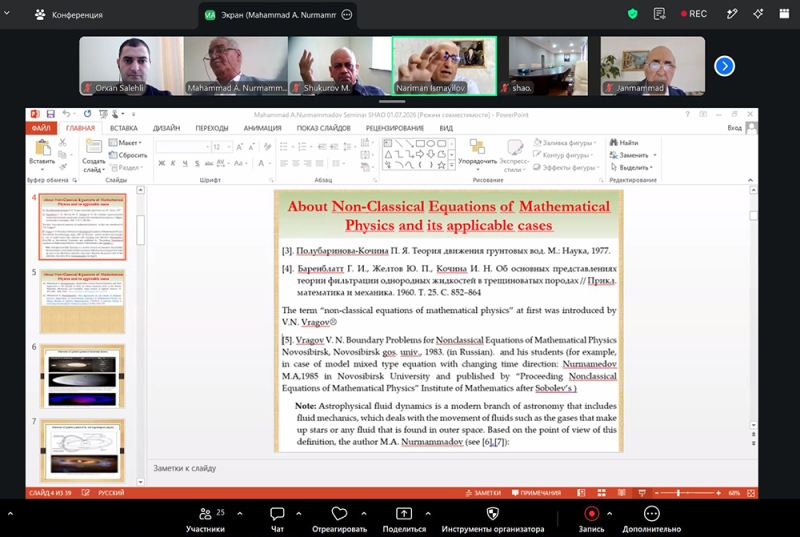Switch to the ПОКАЗ СЛАЙДОВ tab
Viewport: 800px width, 537px height.
323,128
